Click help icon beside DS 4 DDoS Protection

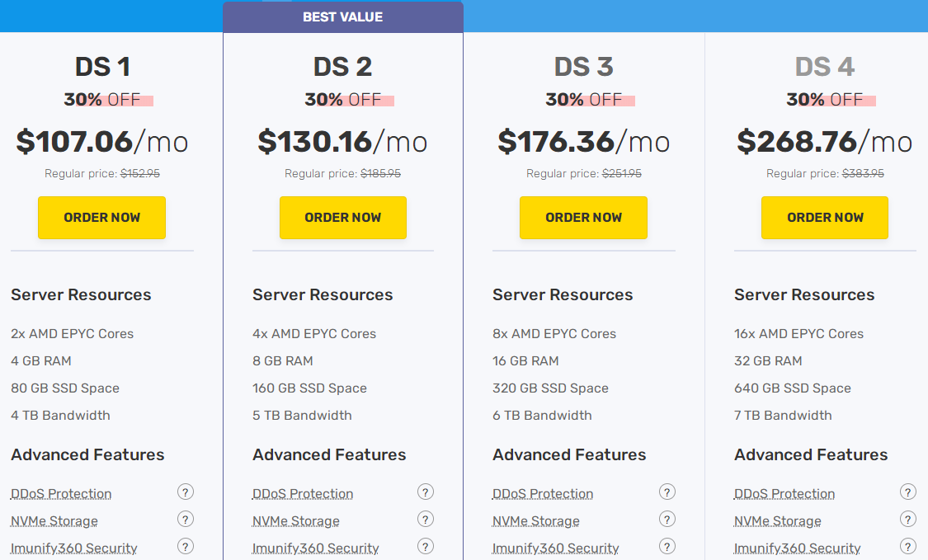tap(908, 492)
